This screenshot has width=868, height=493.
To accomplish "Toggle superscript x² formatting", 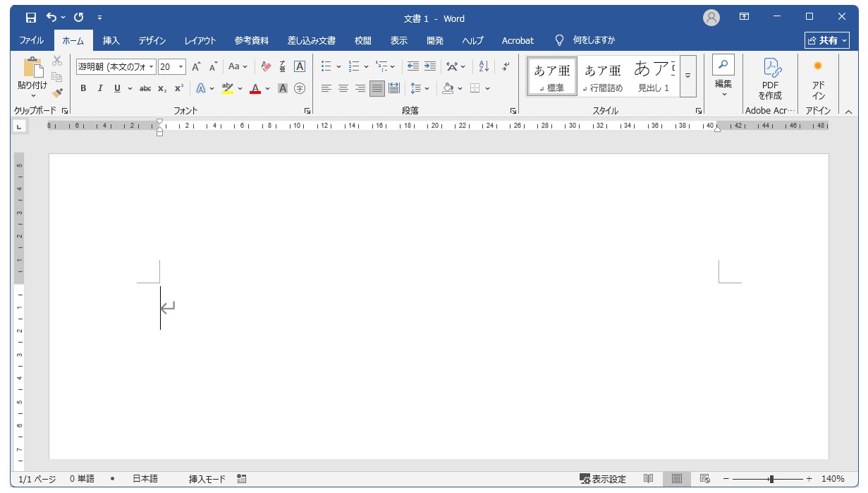I will click(x=179, y=88).
